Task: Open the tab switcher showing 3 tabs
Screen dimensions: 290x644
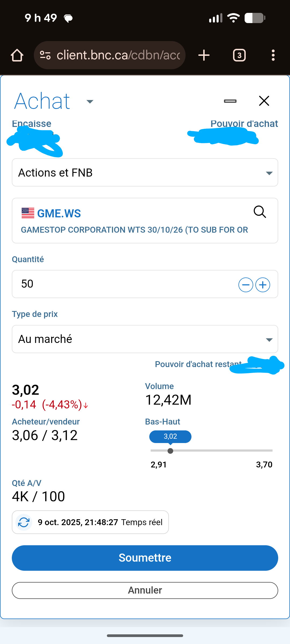Action: pyautogui.click(x=239, y=55)
